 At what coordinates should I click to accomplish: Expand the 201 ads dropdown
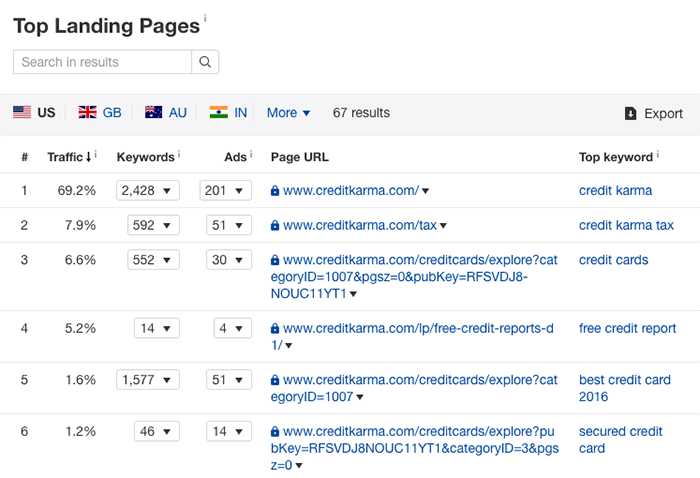[225, 191]
